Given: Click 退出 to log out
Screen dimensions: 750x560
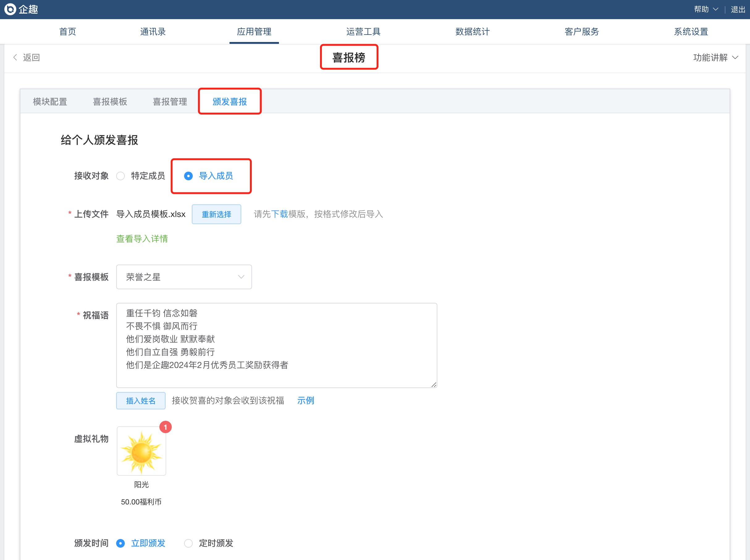Looking at the screenshot, I should point(738,9).
